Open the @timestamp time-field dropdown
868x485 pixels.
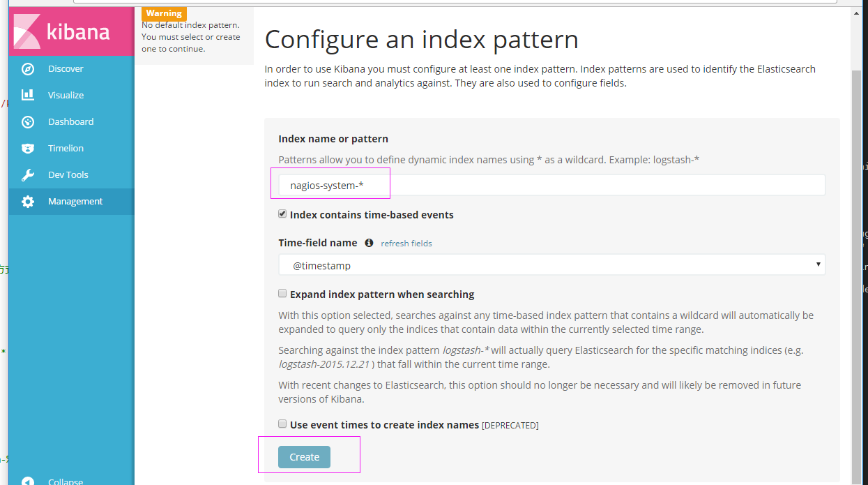pyautogui.click(x=551, y=265)
